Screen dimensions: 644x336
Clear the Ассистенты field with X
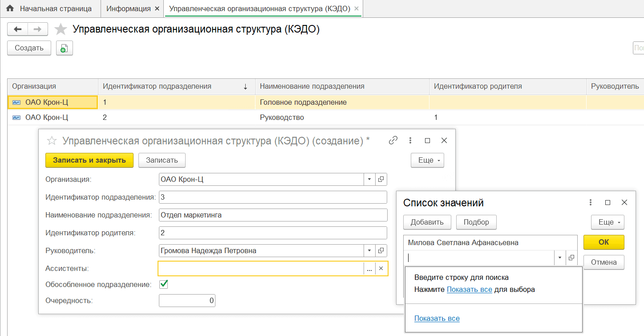click(381, 269)
